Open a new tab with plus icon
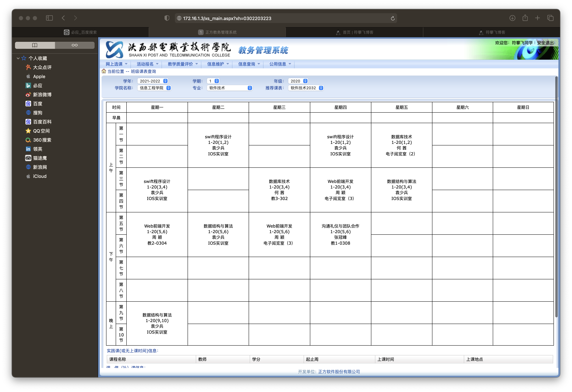This screenshot has width=572, height=392. tap(538, 18)
